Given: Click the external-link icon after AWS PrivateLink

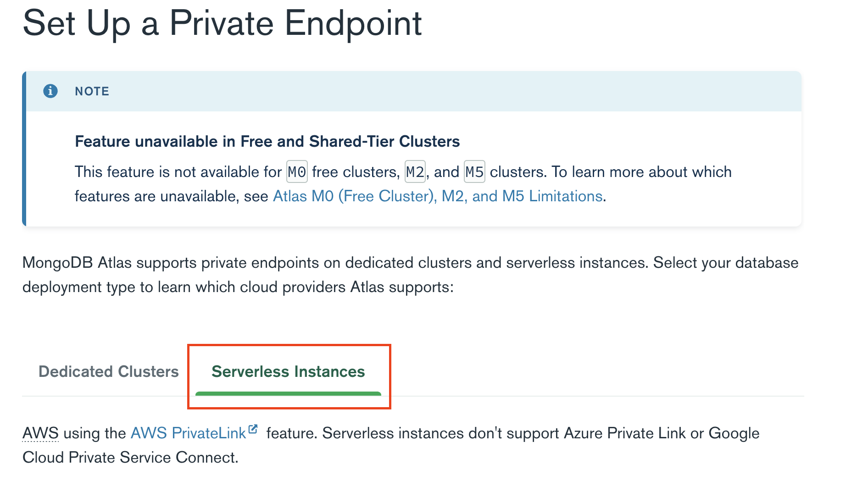Looking at the screenshot, I should point(253,430).
